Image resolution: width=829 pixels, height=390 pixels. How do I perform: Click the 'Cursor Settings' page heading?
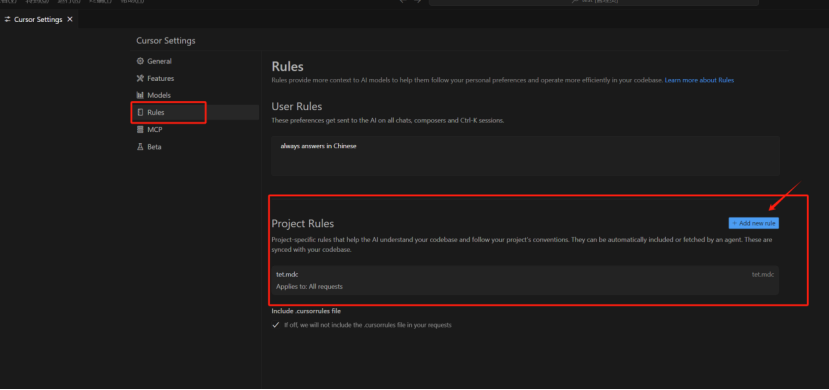click(165, 41)
